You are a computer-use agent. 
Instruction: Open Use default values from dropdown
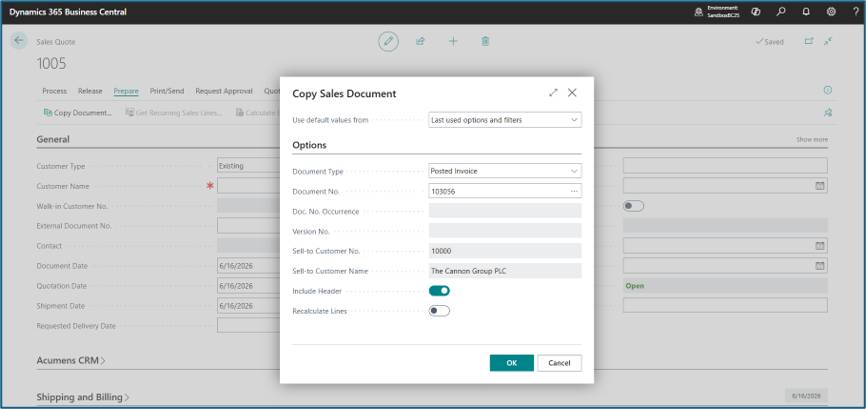tap(505, 120)
